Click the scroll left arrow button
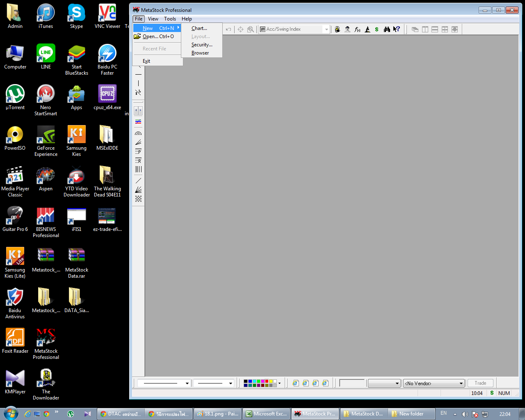Viewport: 525px width, 420px height. (x=137, y=110)
